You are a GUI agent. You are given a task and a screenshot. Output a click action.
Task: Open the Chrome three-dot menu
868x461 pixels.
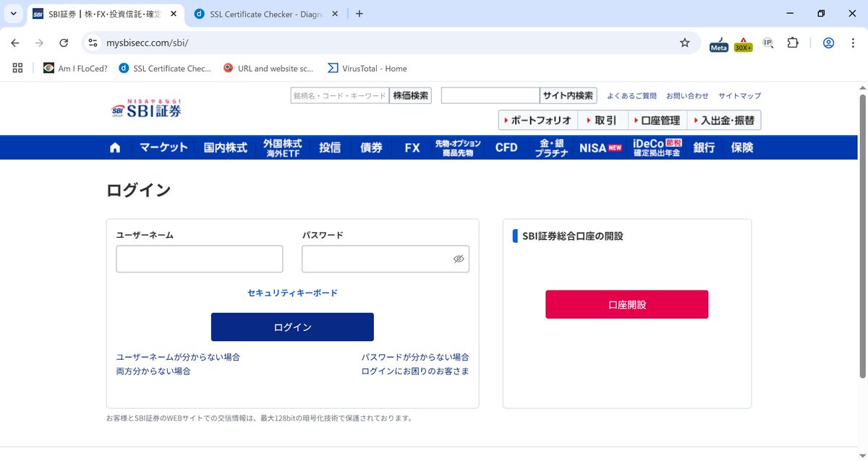(853, 43)
